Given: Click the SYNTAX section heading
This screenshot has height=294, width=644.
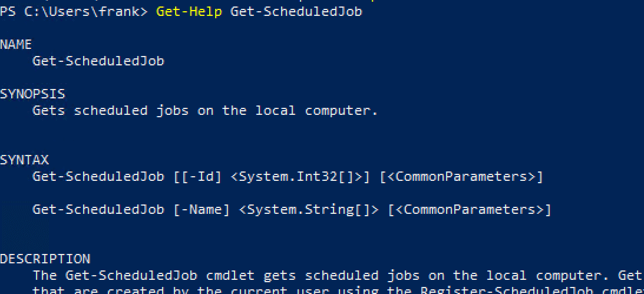Looking at the screenshot, I should click(x=24, y=160).
